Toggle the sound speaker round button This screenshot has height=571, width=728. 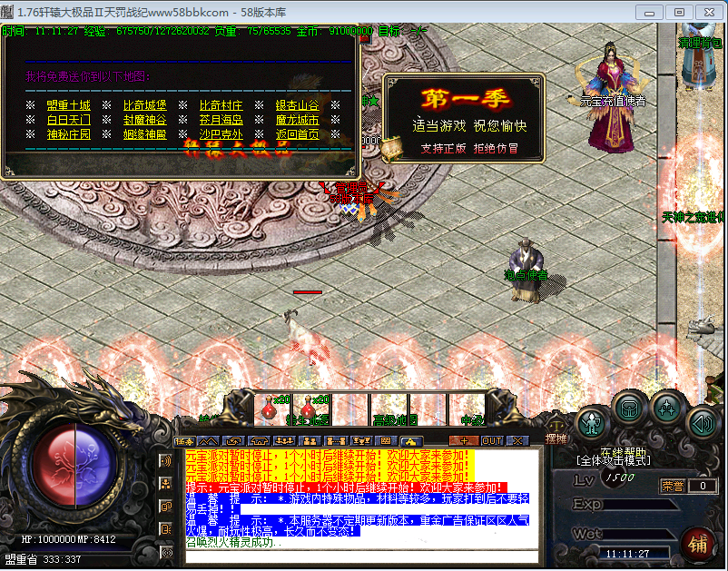point(700,421)
